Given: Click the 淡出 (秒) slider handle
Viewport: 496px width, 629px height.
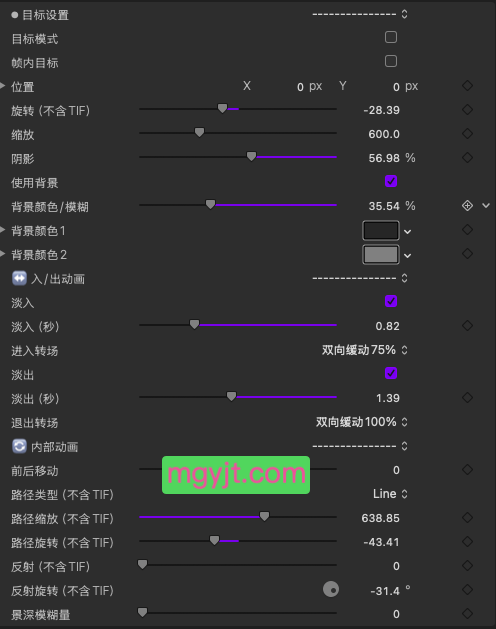Looking at the screenshot, I should point(232,396).
